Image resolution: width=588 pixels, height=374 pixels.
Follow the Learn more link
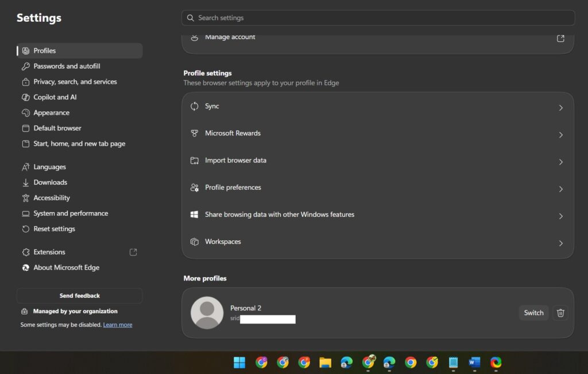pos(118,325)
